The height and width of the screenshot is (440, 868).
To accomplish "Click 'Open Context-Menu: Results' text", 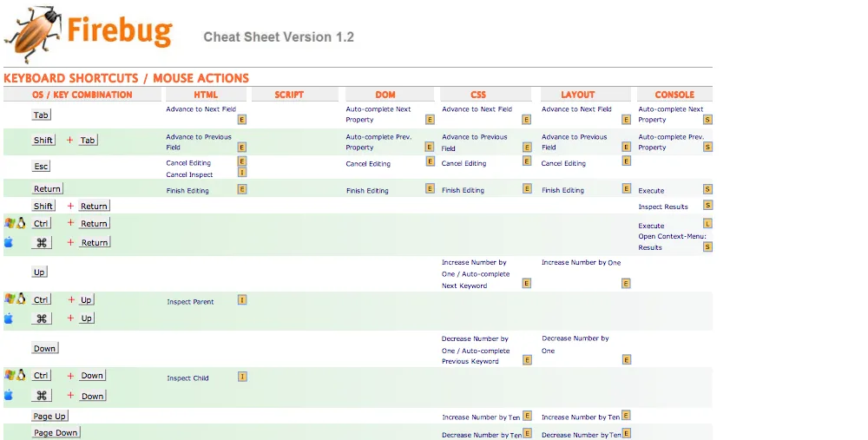I will [672, 242].
